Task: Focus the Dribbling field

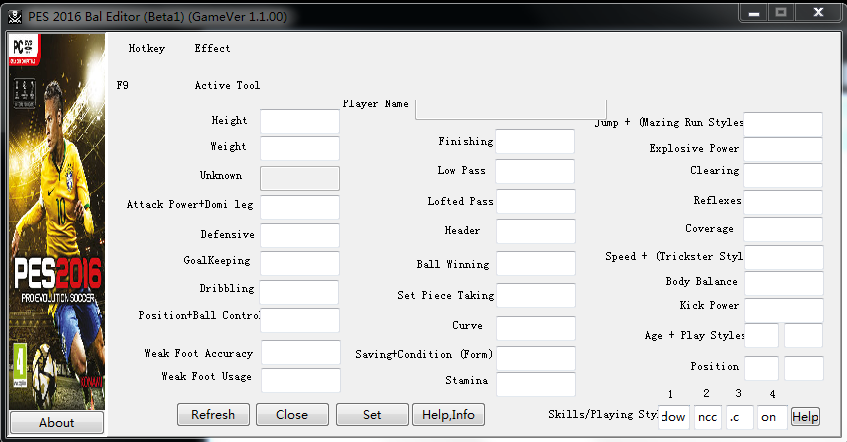Action: coord(299,292)
